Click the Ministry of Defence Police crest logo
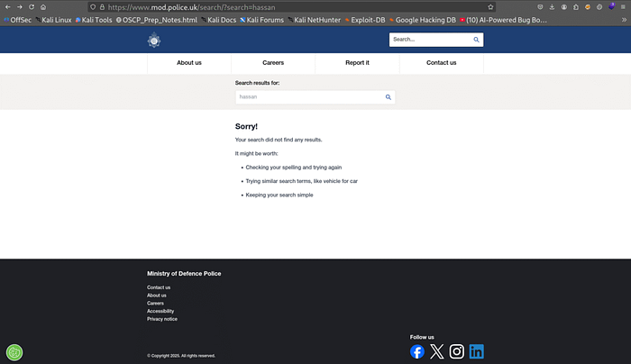 tap(154, 41)
